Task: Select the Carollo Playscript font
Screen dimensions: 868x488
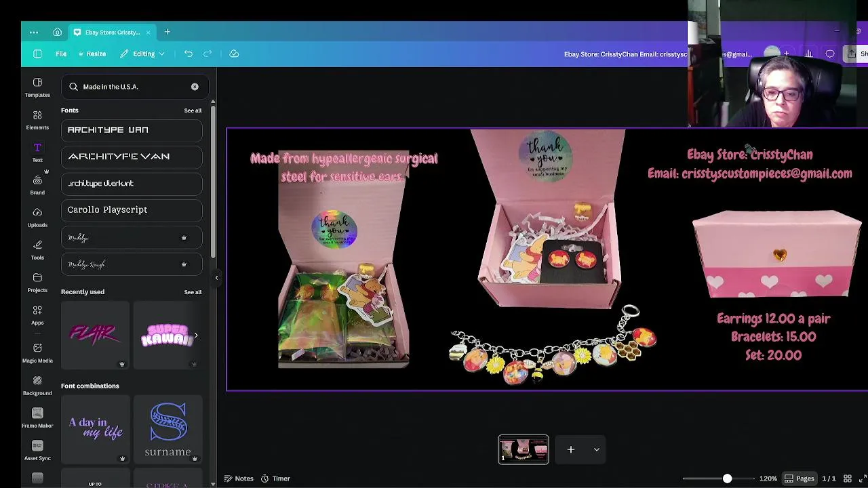Action: [x=132, y=209]
